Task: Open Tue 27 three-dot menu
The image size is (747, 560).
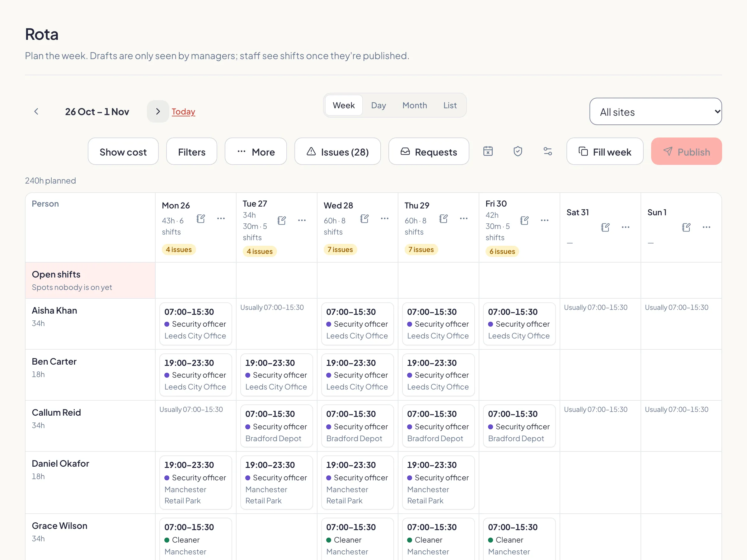Action: tap(302, 220)
